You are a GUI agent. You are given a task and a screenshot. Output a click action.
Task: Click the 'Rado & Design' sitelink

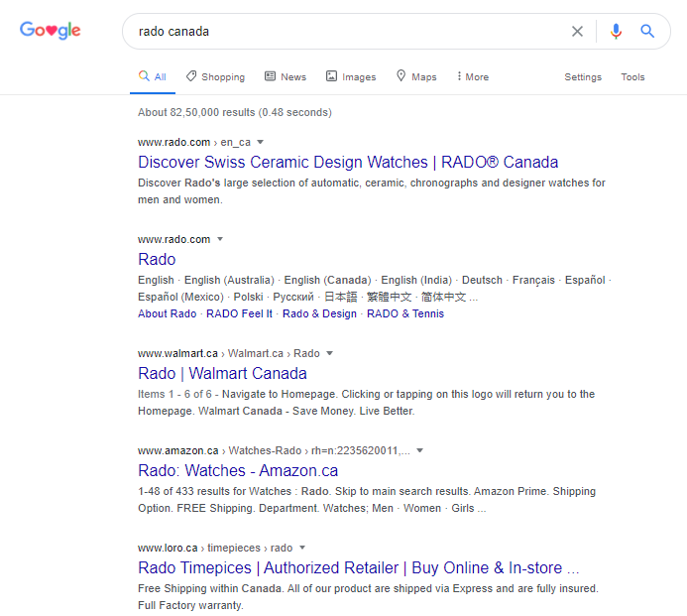319,313
